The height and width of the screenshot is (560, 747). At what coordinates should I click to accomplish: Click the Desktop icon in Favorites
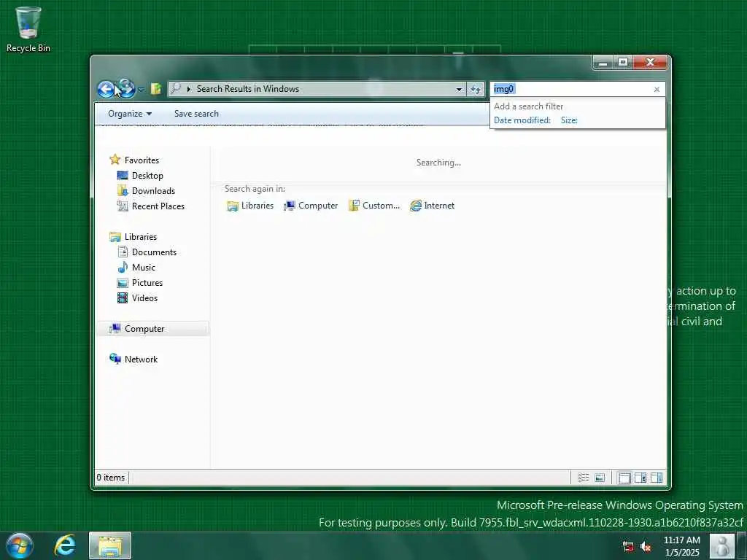pyautogui.click(x=123, y=176)
